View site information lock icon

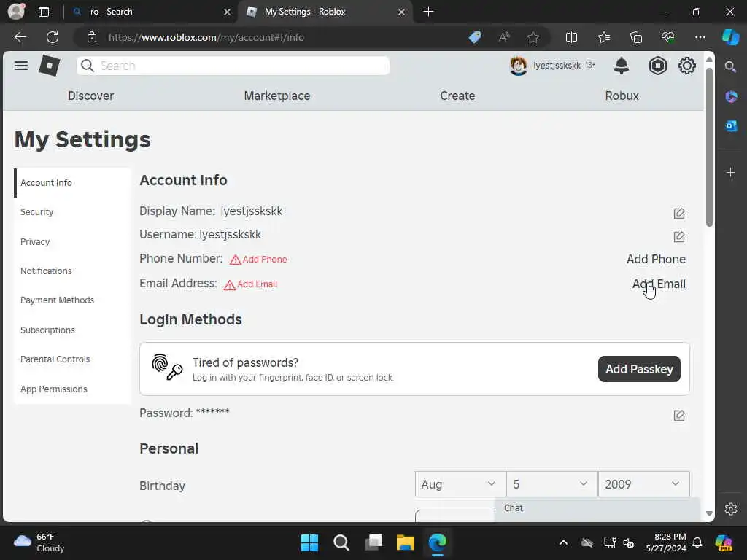(x=92, y=37)
